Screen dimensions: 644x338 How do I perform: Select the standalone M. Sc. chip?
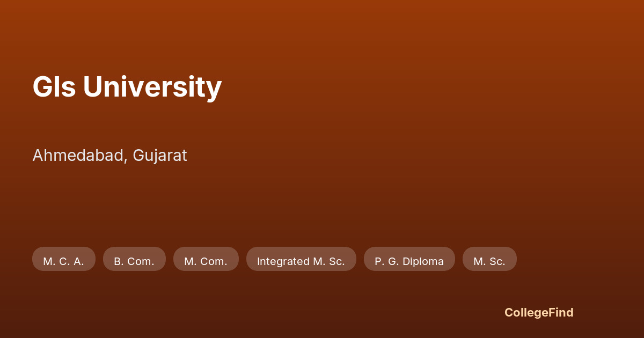489,261
